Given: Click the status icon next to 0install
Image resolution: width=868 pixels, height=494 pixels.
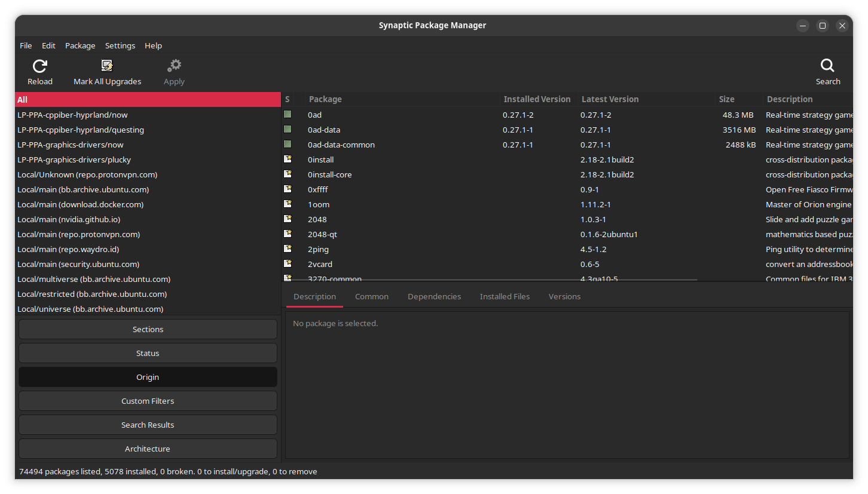Looking at the screenshot, I should [x=288, y=159].
